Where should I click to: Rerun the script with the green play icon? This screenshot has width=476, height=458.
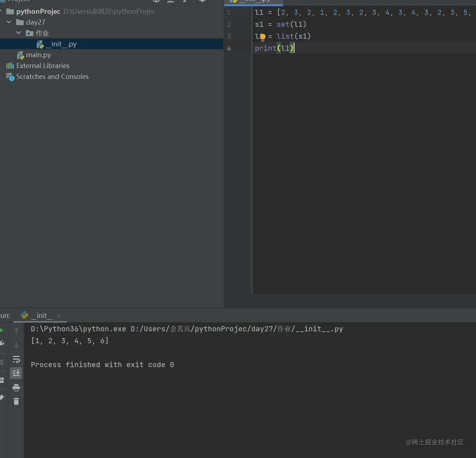click(1, 330)
